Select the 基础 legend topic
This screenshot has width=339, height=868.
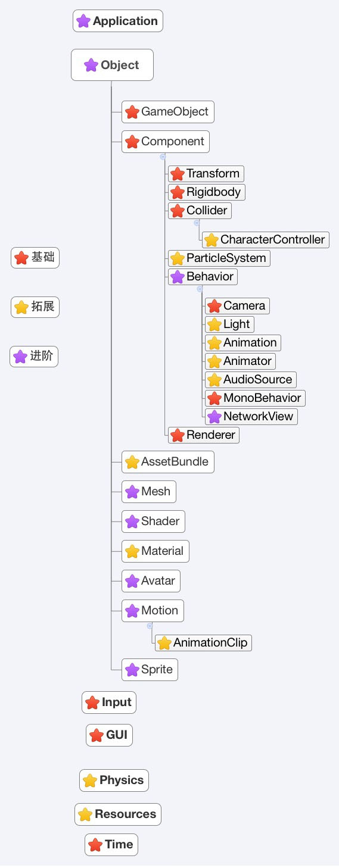(x=35, y=258)
